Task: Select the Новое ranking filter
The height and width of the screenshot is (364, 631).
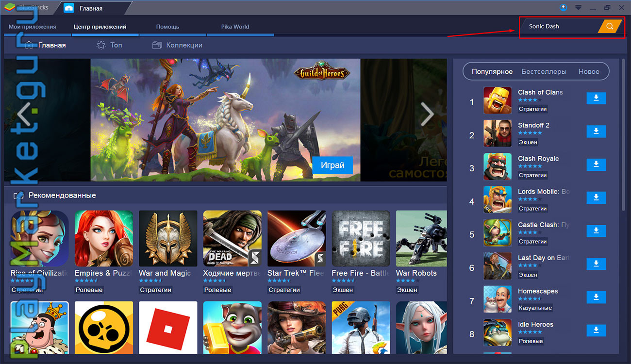Action: [x=589, y=71]
